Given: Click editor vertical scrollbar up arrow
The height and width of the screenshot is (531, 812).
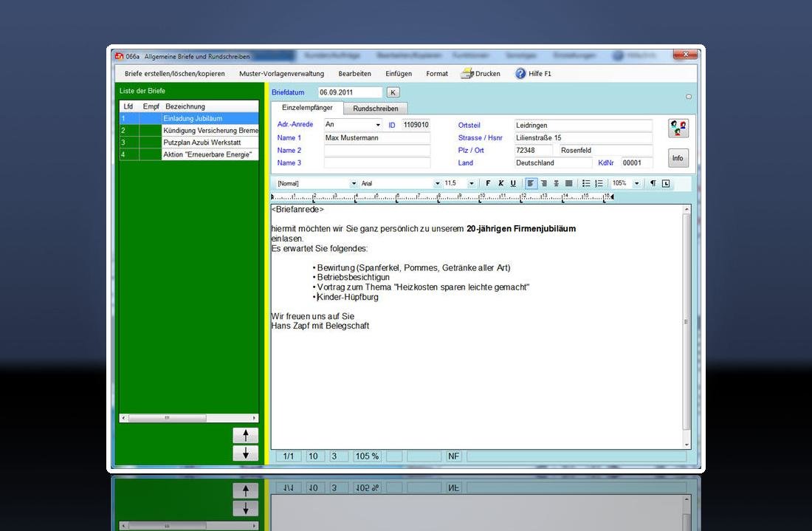Looking at the screenshot, I should 687,209.
